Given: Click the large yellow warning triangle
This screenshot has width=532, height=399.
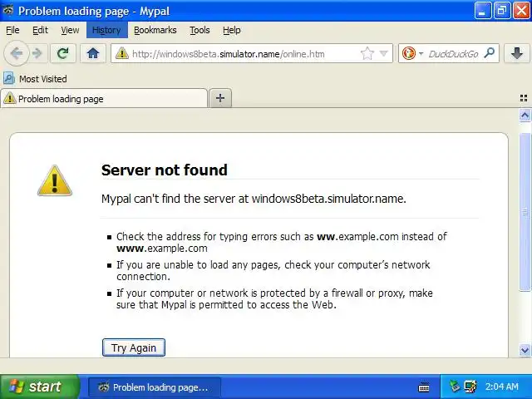Looking at the screenshot, I should pos(55,181).
